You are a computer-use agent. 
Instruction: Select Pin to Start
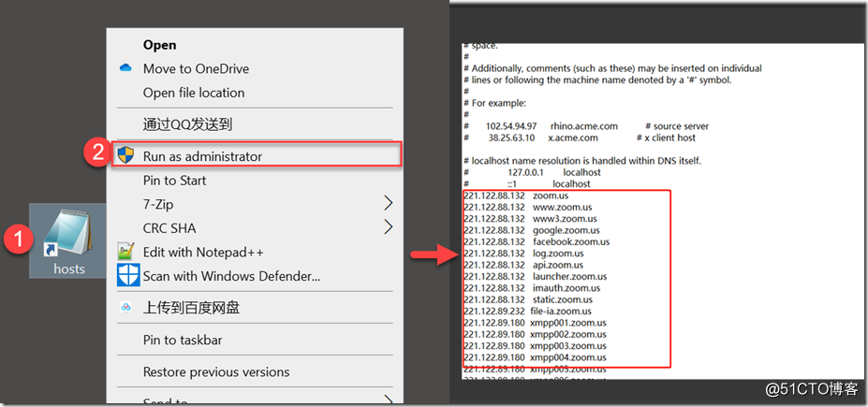click(174, 181)
